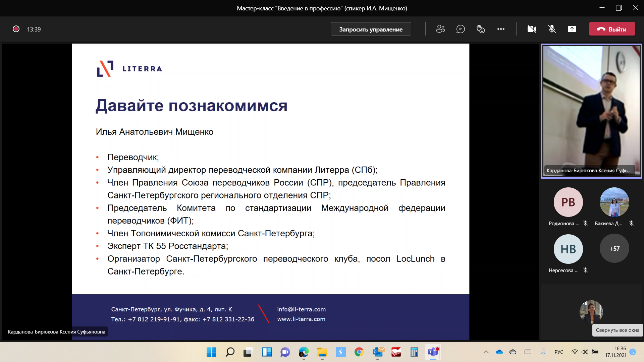Launch Google Chrome from the taskbar
The height and width of the screenshot is (362, 644).
(x=359, y=352)
